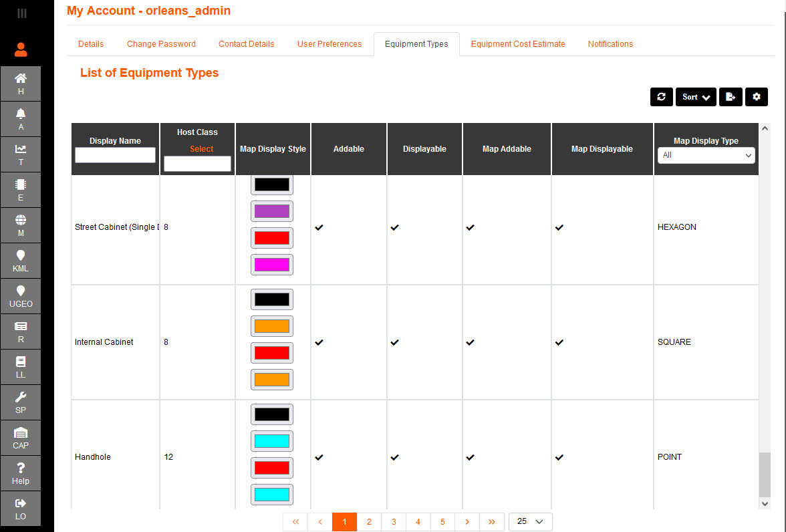
Task: Expand the Map Display Type filter dropdown
Action: pos(706,155)
